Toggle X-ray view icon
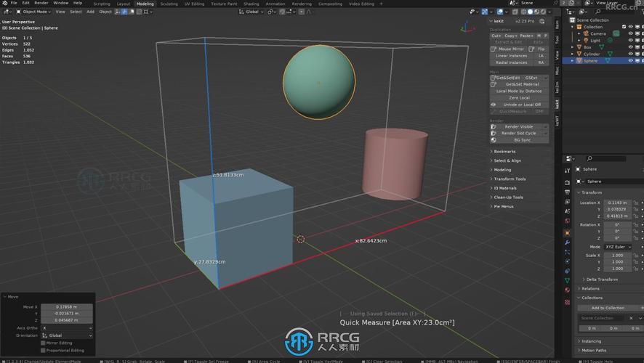 (x=515, y=12)
